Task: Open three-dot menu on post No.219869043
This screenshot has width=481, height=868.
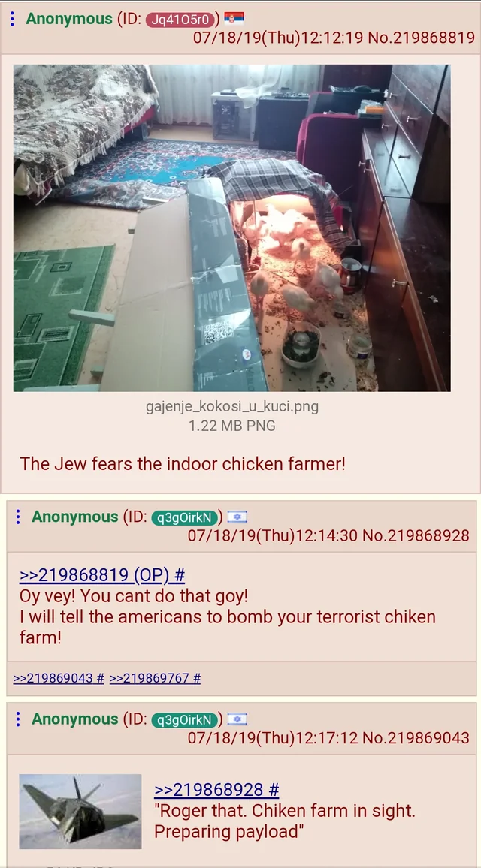Action: 18,719
